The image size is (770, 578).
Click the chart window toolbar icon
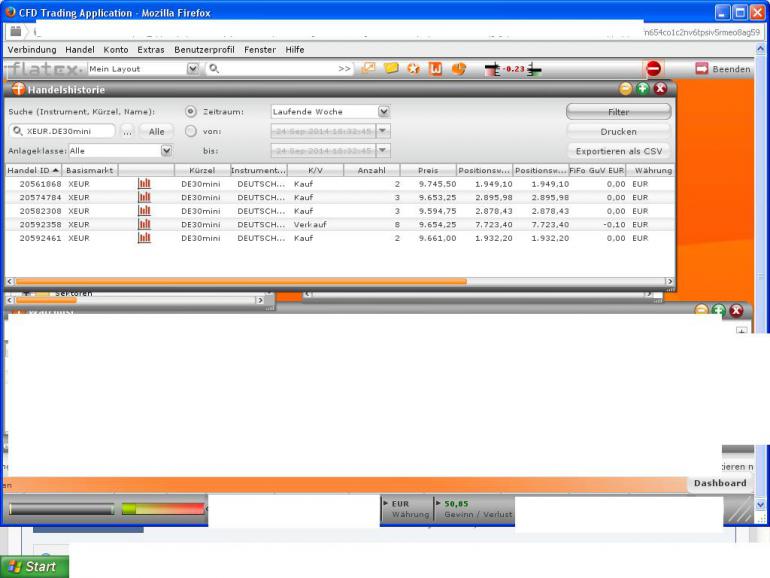368,68
